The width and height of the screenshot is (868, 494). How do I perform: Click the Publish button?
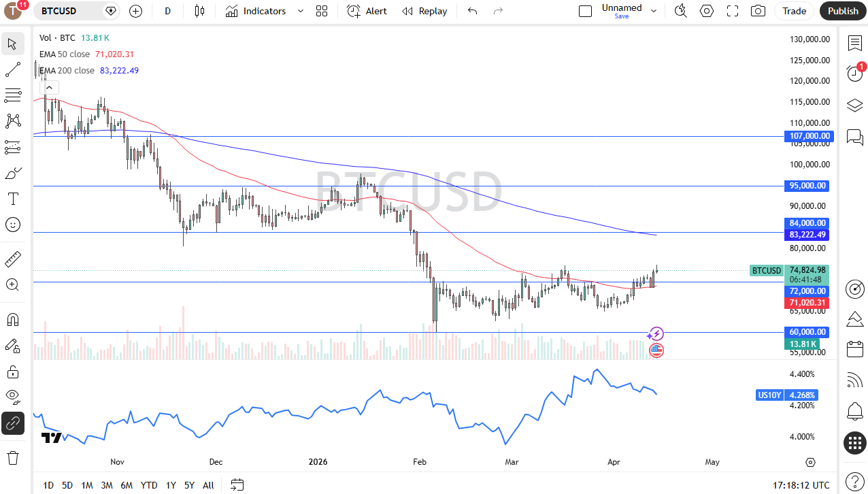[x=843, y=11]
